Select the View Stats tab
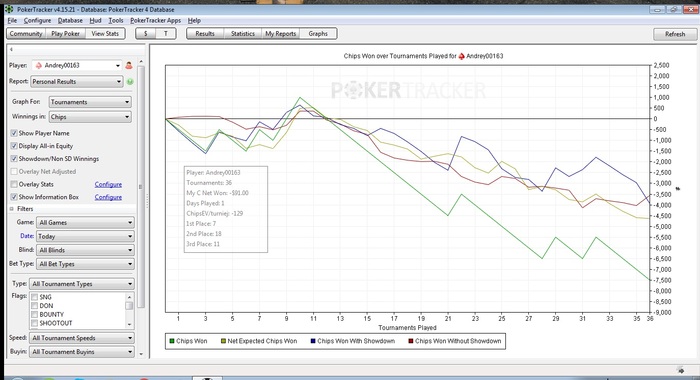Image resolution: width=700 pixels, height=380 pixels. point(105,33)
